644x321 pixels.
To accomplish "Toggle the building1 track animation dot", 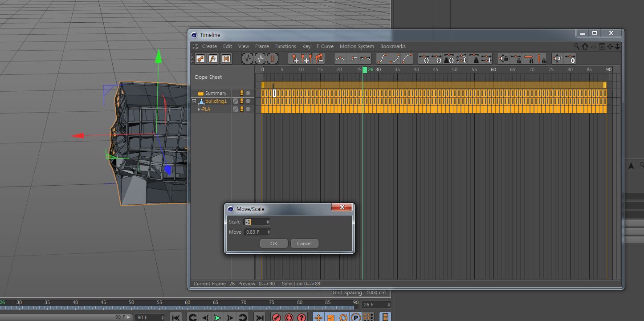I will click(x=248, y=102).
